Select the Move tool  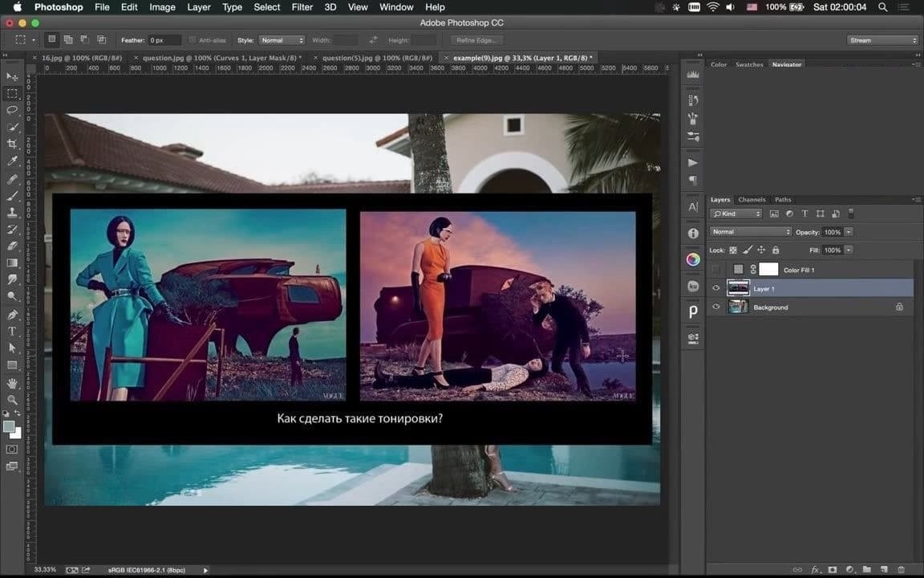tap(12, 77)
